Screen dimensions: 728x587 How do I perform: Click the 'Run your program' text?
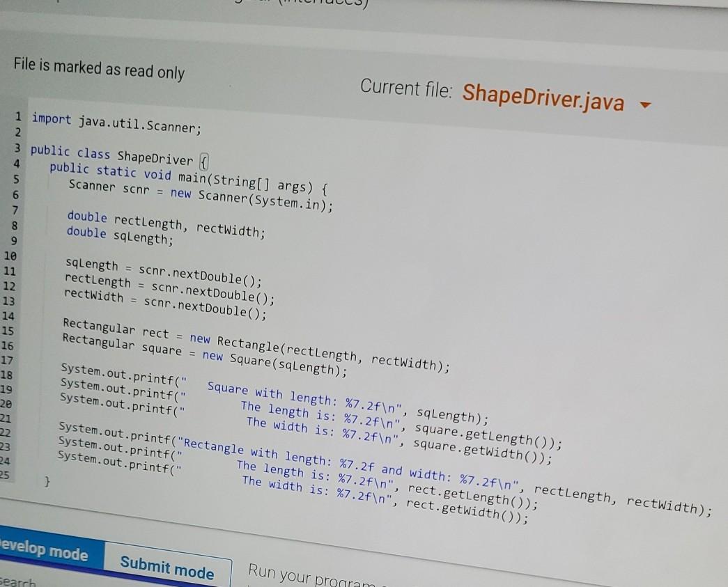click(311, 575)
